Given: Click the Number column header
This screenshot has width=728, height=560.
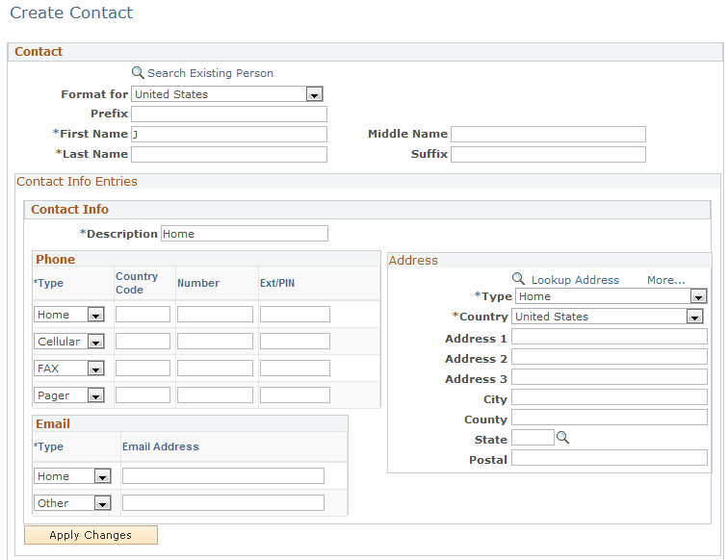Looking at the screenshot, I should (x=198, y=283).
